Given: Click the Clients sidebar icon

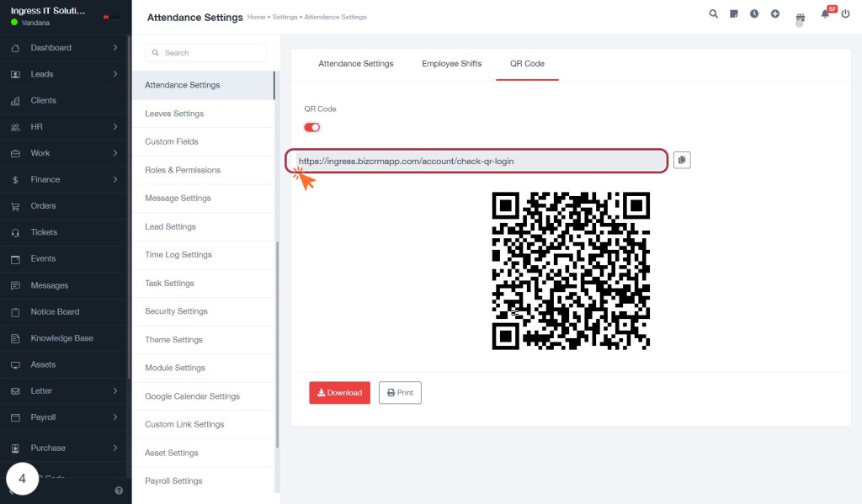Looking at the screenshot, I should [15, 101].
